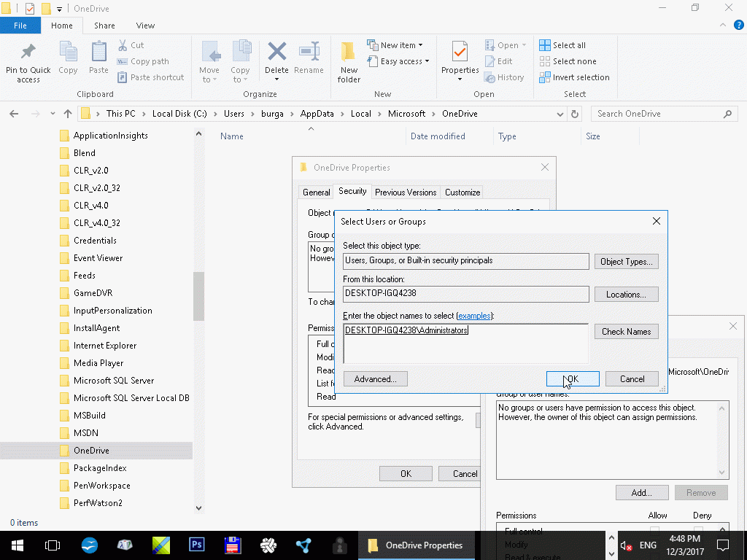
Task: Open Task View on taskbar
Action: 53,545
